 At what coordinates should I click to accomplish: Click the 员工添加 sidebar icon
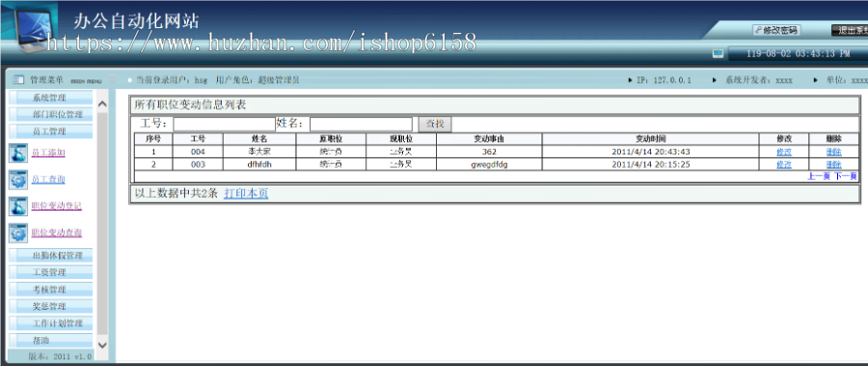tap(18, 153)
